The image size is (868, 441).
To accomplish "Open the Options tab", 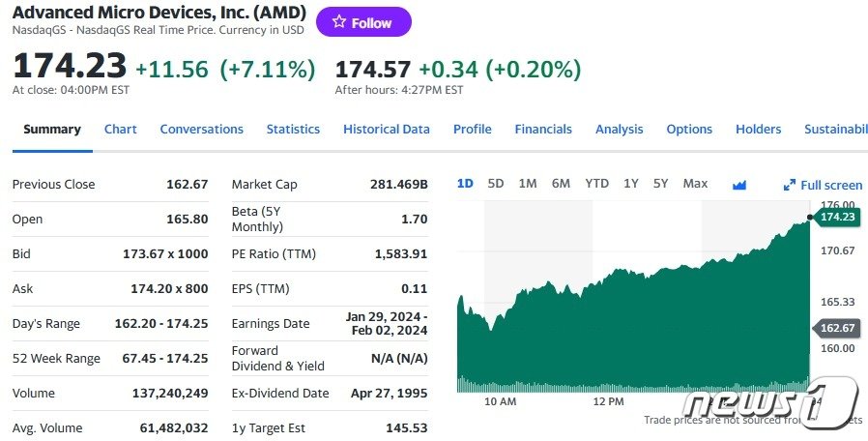I will [x=689, y=129].
